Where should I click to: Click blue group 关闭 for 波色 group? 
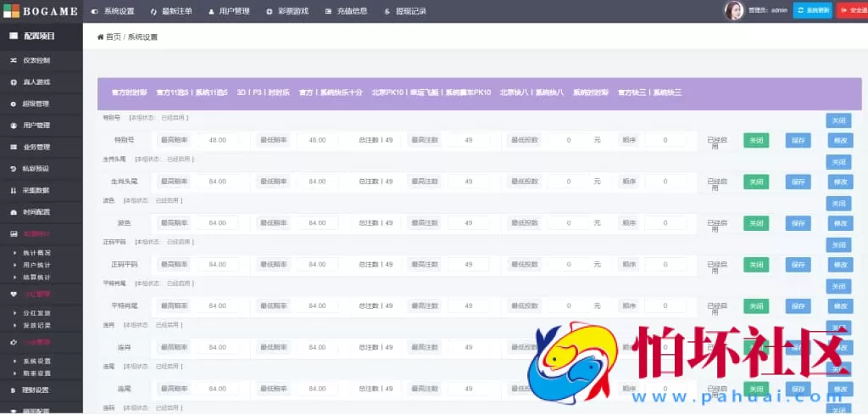tap(838, 204)
